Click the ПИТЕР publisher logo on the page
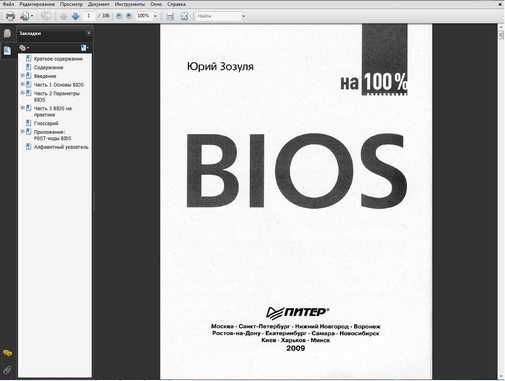This screenshot has width=505, height=381. 298,312
